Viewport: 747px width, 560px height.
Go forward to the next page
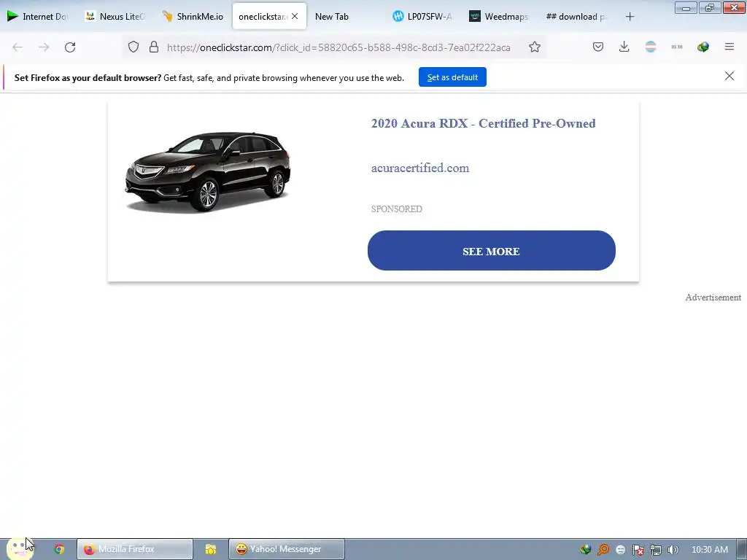[x=44, y=47]
